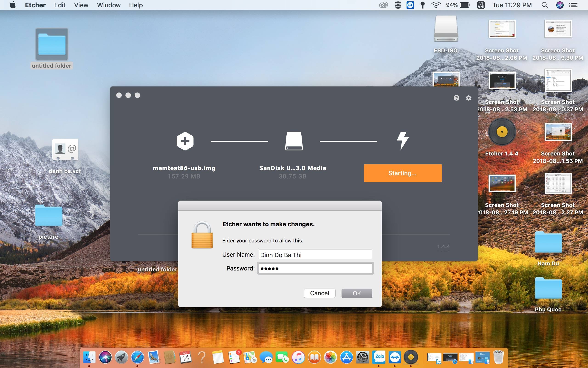Focus the User Name field
The image size is (588, 368).
pos(315,255)
